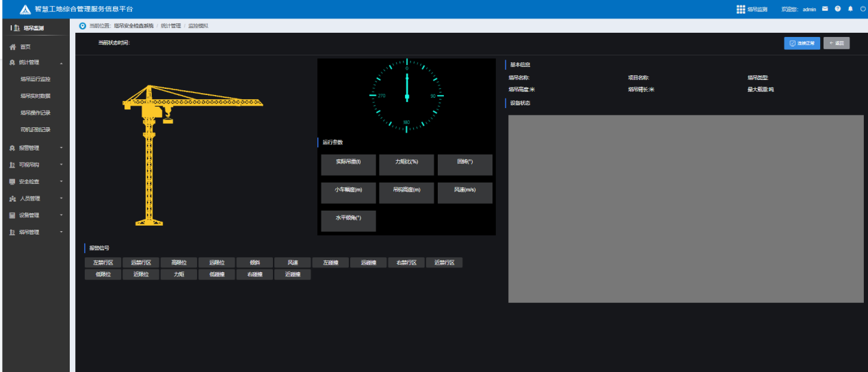Click the notification bell icon
The image size is (868, 372).
(850, 9)
